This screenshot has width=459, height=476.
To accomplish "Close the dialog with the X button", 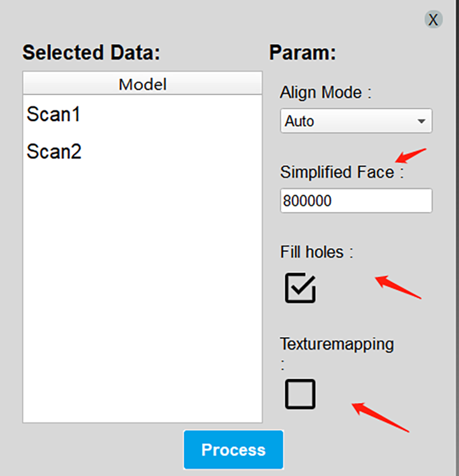I will point(434,20).
